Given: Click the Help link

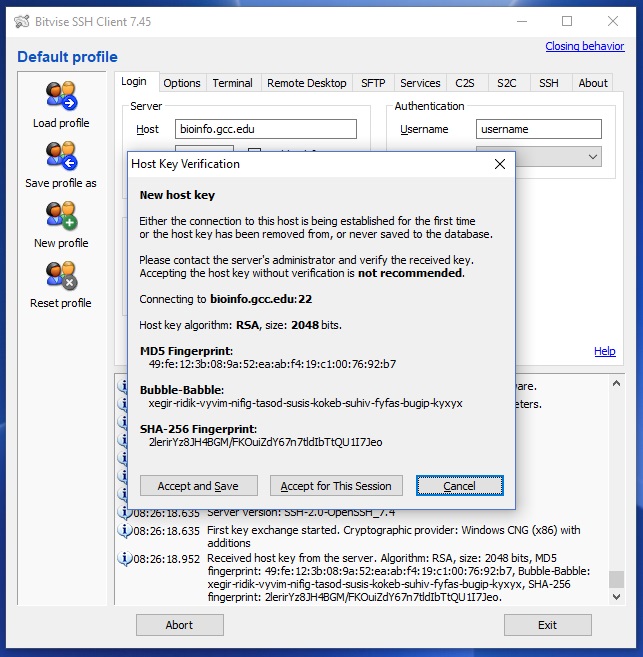Looking at the screenshot, I should pos(604,351).
